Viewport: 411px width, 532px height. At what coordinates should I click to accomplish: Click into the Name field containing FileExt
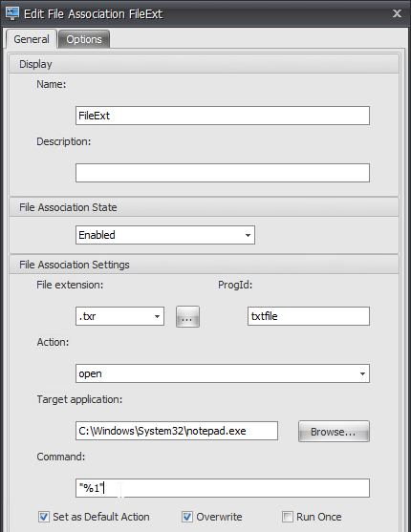pyautogui.click(x=223, y=116)
